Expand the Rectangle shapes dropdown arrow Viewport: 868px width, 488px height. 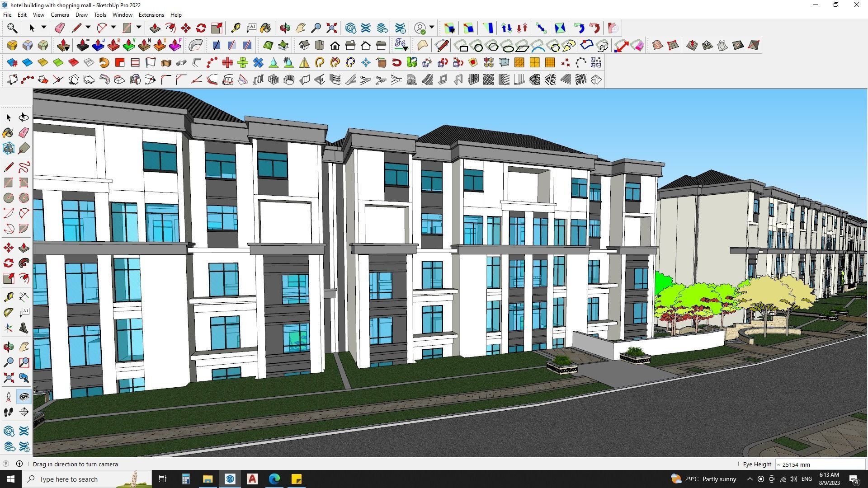coord(139,28)
